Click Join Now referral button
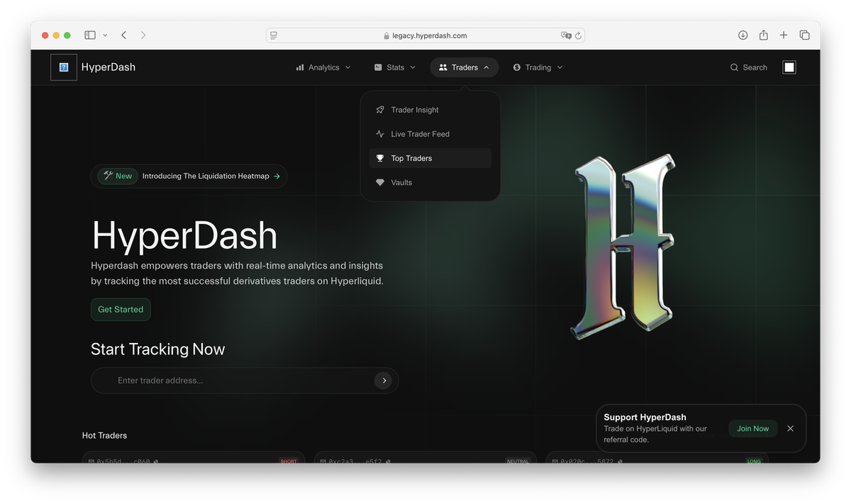Viewport: 851px width, 504px height. point(752,428)
